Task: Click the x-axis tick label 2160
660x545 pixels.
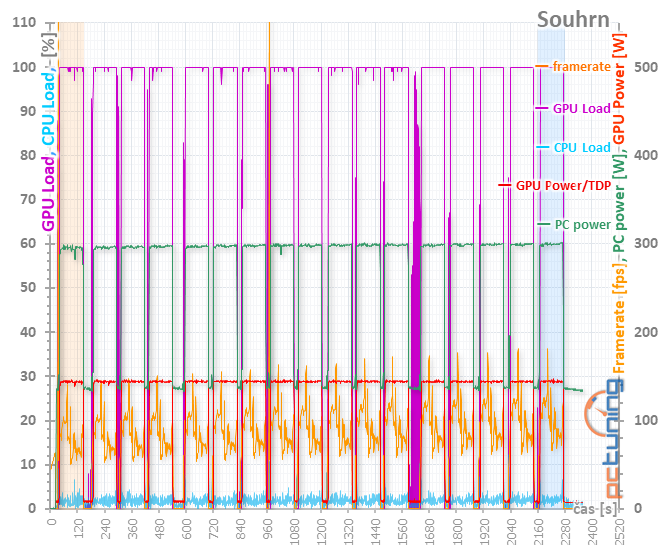Action: pos(538,531)
